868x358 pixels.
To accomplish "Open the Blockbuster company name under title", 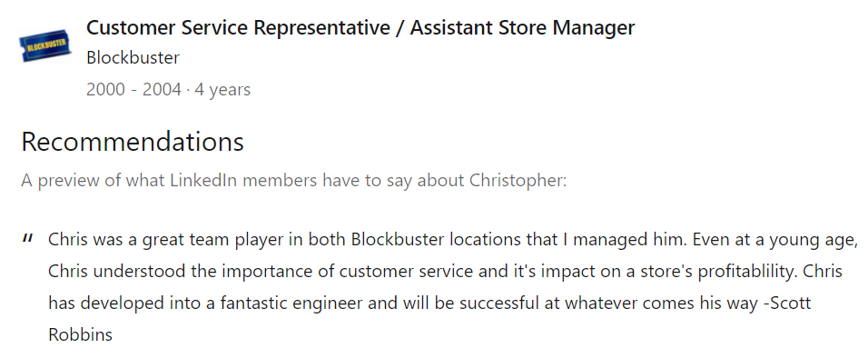I will coord(133,57).
